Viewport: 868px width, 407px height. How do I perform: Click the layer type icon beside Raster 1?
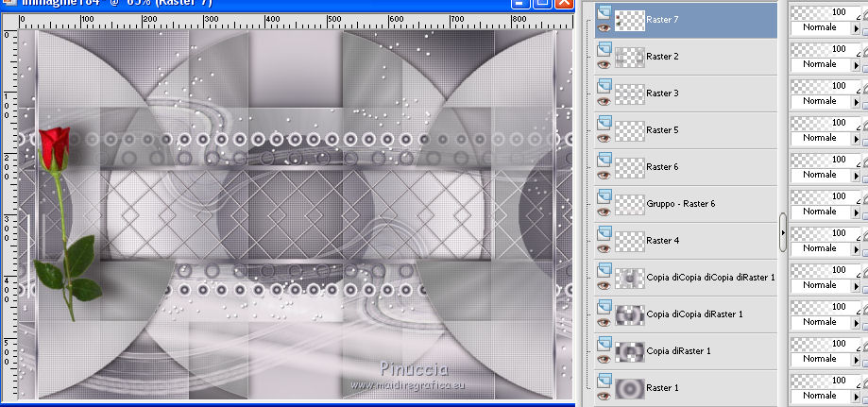[x=604, y=381]
